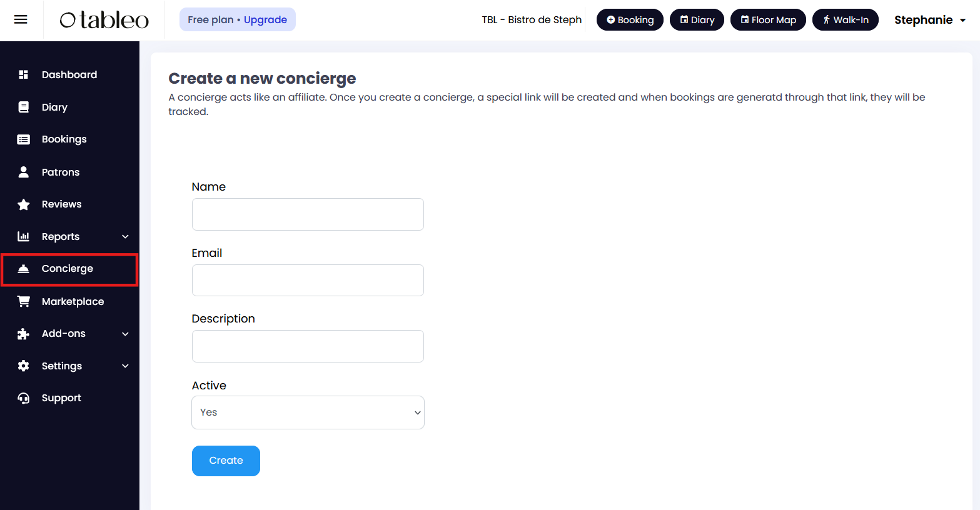Click the Reviews star icon

click(24, 204)
